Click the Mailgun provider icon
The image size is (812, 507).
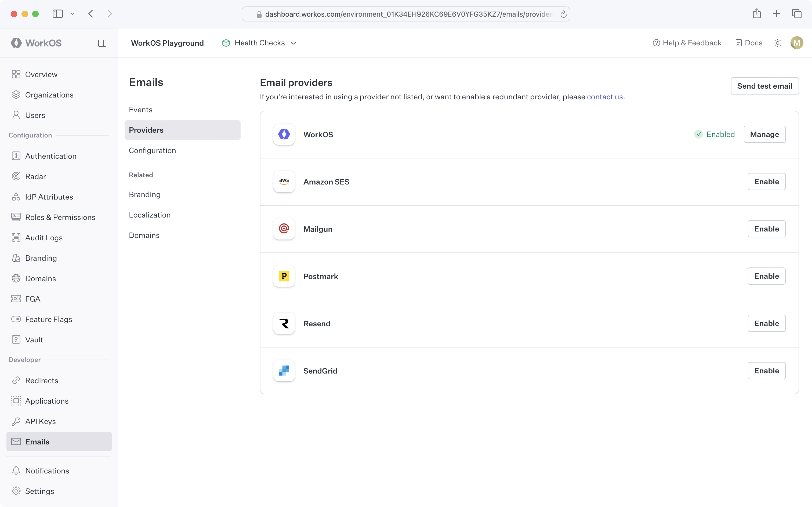click(284, 229)
